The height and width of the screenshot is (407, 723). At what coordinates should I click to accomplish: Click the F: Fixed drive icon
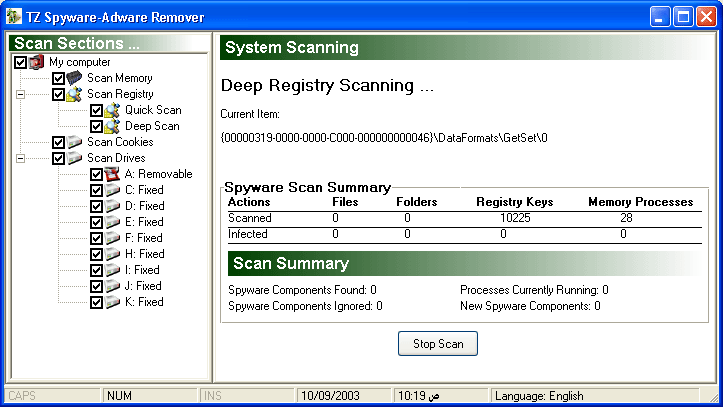pyautogui.click(x=112, y=238)
